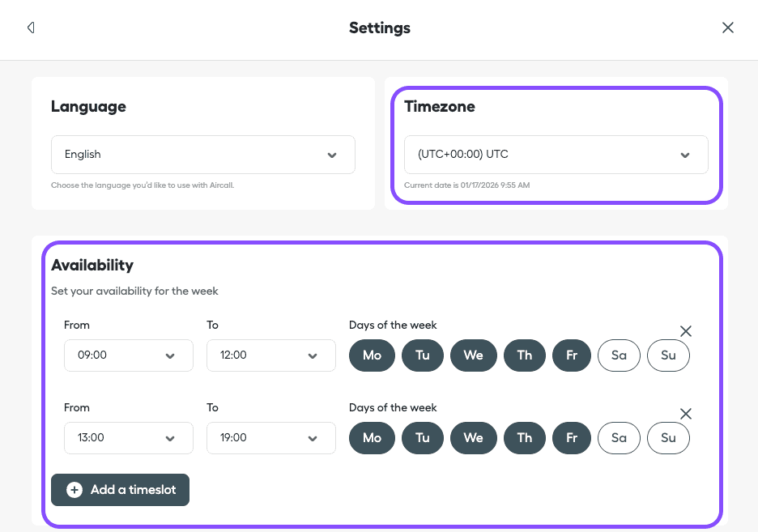Image resolution: width=758 pixels, height=532 pixels.
Task: Disable Tuesday in the second timeslot
Action: click(422, 437)
